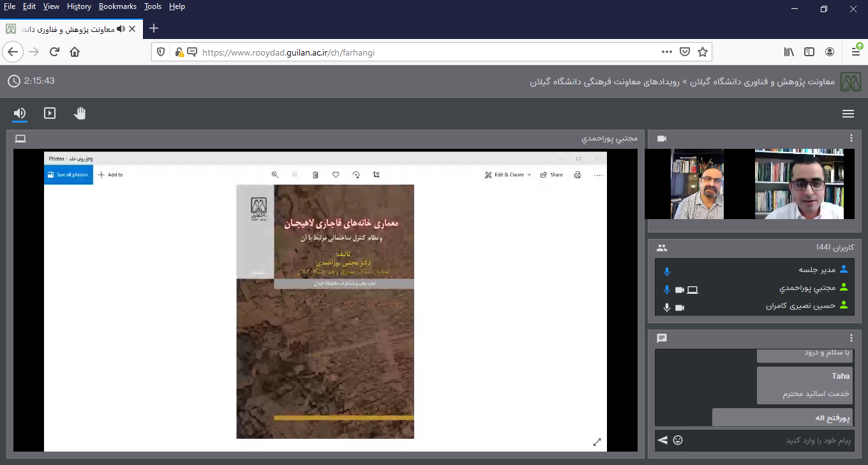Go to Firefox home page
This screenshot has width=868, height=465.
point(75,52)
